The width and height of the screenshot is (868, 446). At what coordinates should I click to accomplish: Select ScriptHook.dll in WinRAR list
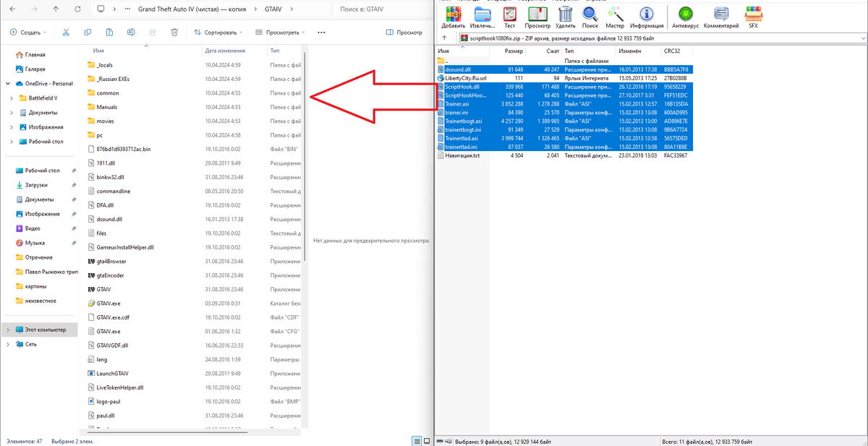point(462,87)
